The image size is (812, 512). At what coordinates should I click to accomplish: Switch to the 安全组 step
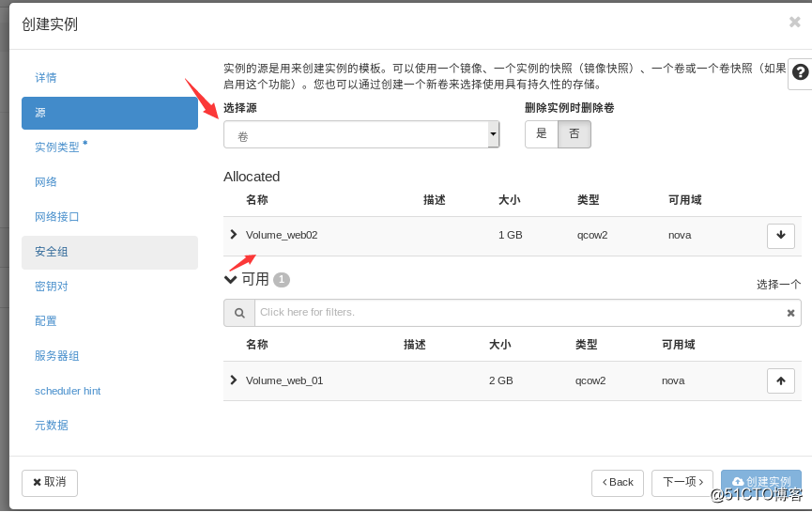pyautogui.click(x=110, y=253)
